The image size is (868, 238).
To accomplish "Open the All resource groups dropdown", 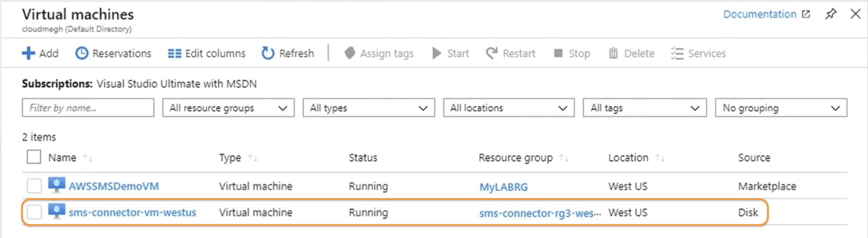I will click(228, 108).
